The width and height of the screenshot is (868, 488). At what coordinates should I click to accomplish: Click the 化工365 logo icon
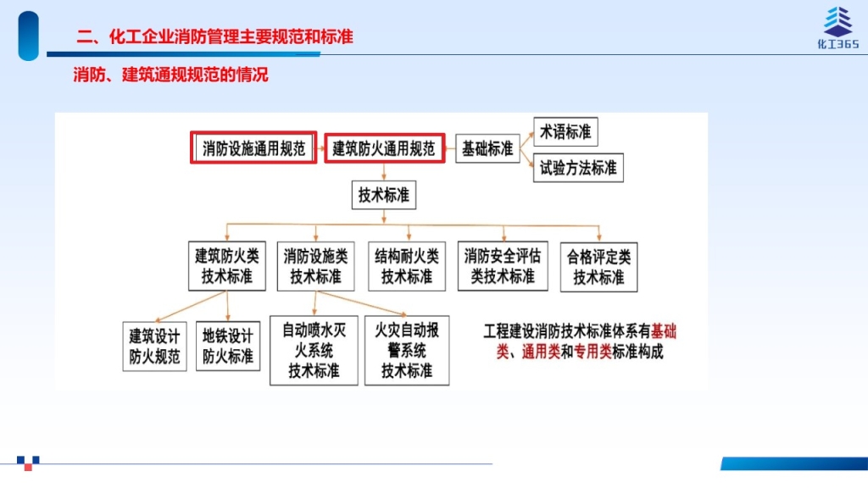coord(838,28)
